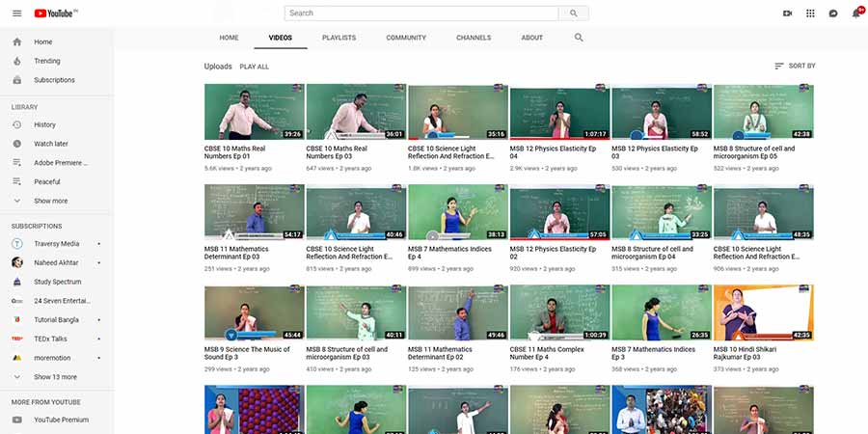Open the MSB 12 Physics Elasticity Ep 02 title
The width and height of the screenshot is (868, 434).
(553, 253)
